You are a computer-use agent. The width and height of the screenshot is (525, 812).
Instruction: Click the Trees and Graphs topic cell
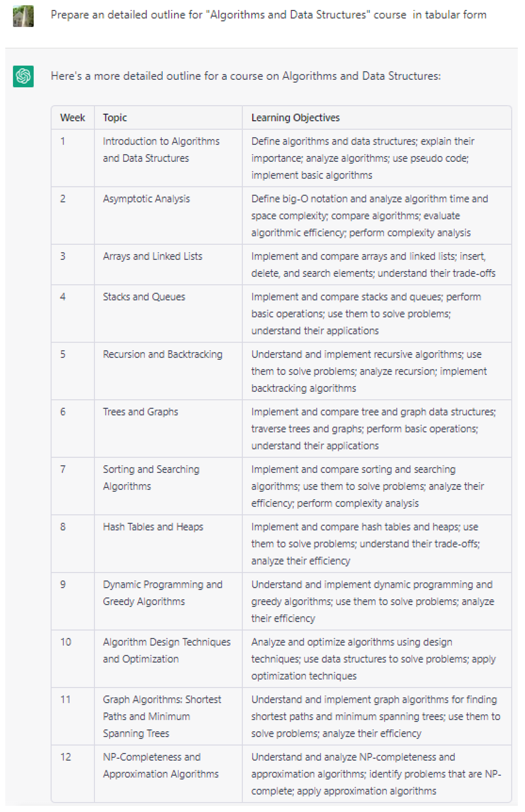140,412
